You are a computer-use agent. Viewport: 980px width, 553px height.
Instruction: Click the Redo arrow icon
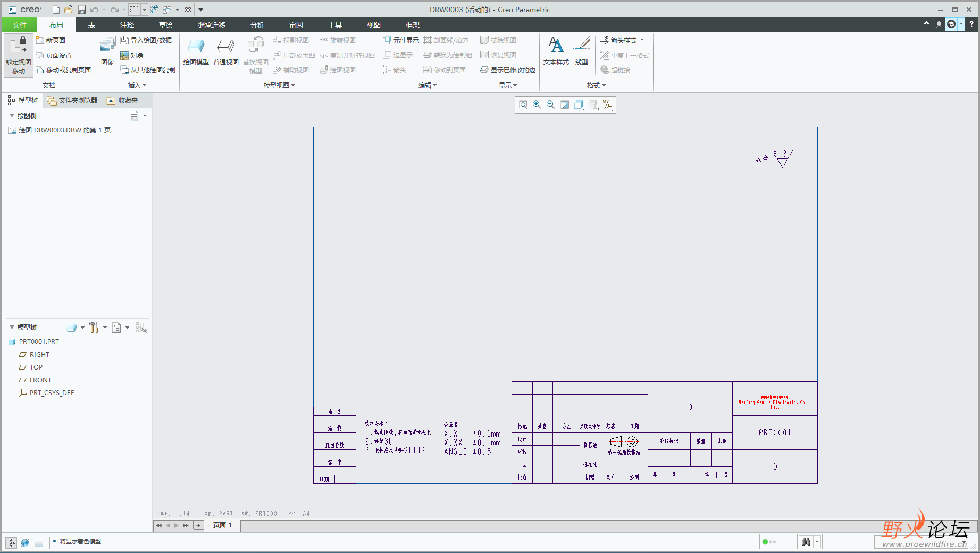tap(114, 10)
